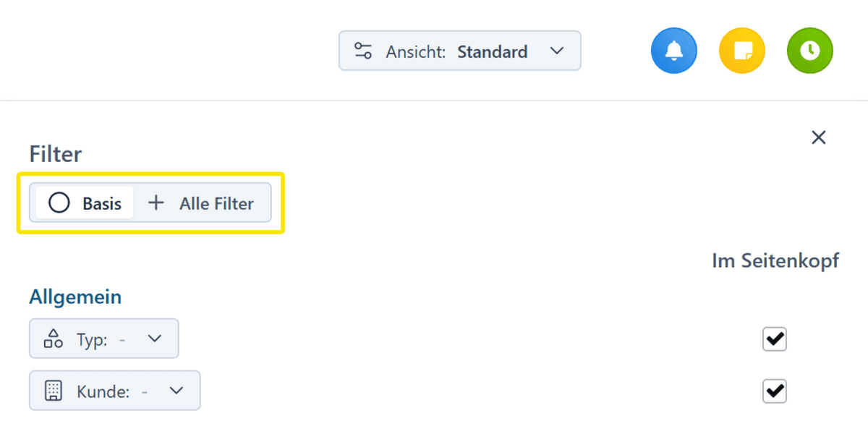
Task: Switch to the Basis filter tab
Action: (85, 203)
